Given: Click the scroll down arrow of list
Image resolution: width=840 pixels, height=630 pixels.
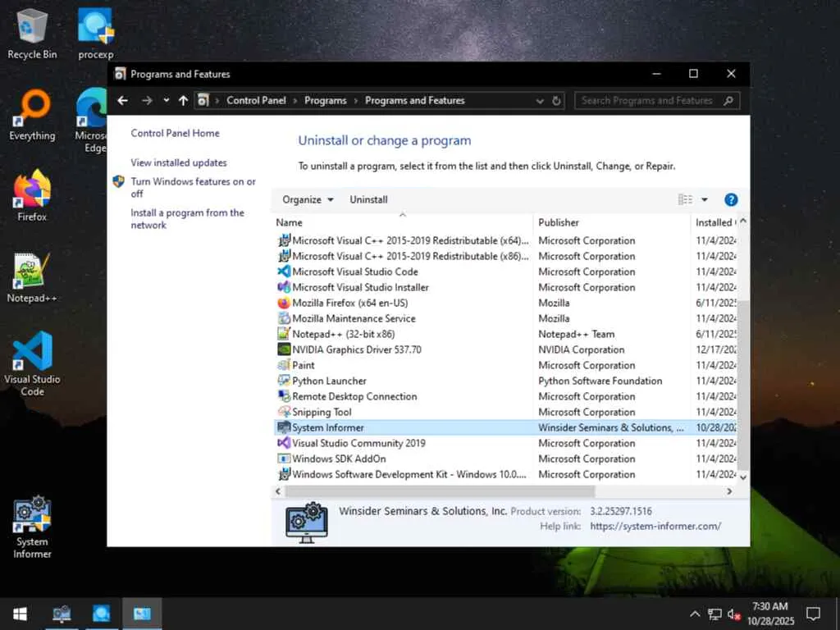Looking at the screenshot, I should click(743, 477).
